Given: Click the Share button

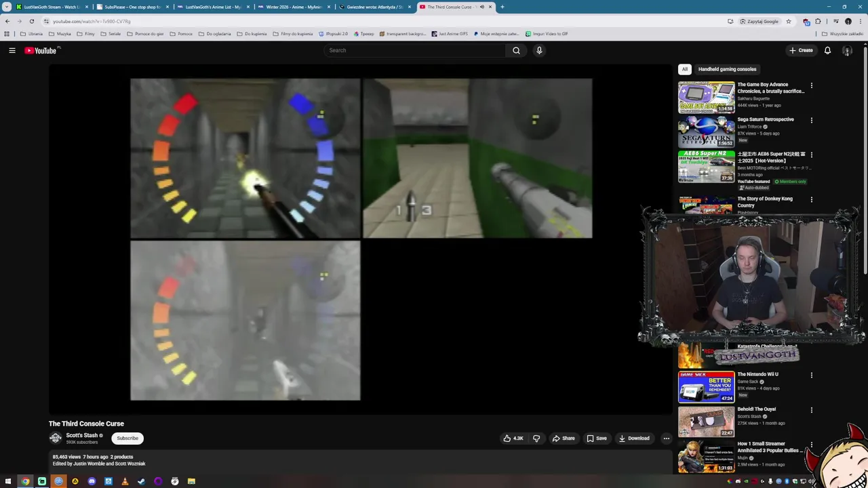Looking at the screenshot, I should point(564,439).
